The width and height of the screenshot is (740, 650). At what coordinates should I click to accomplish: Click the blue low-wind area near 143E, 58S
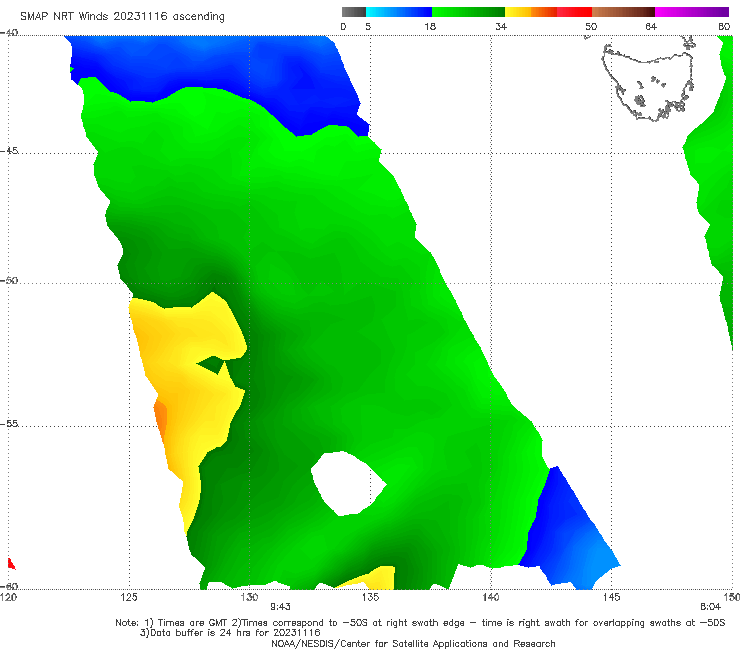point(569,529)
